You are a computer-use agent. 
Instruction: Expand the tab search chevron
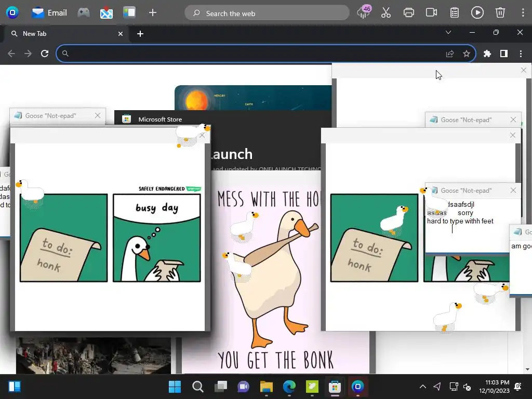pyautogui.click(x=448, y=33)
